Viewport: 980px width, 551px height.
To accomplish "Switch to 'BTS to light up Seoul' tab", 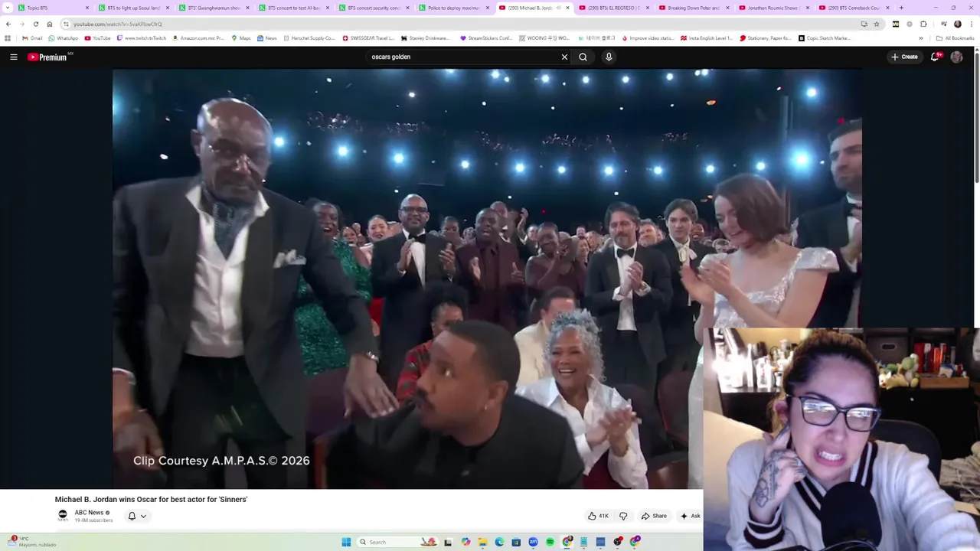I will pos(132,8).
